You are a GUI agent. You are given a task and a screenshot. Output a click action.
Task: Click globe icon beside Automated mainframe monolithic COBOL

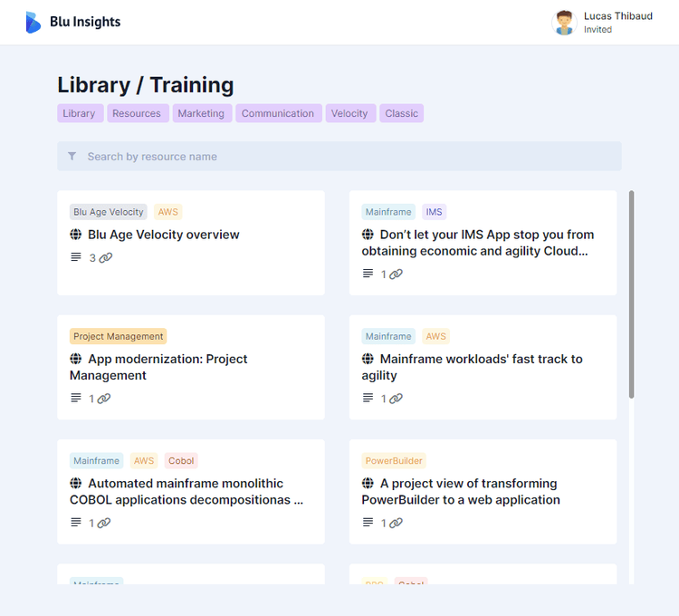(76, 484)
